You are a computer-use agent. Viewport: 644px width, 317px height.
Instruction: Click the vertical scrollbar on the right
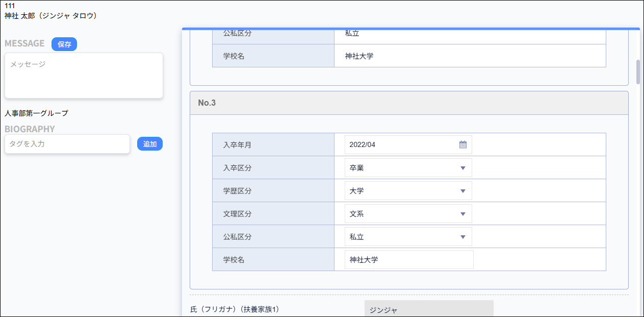[x=637, y=71]
